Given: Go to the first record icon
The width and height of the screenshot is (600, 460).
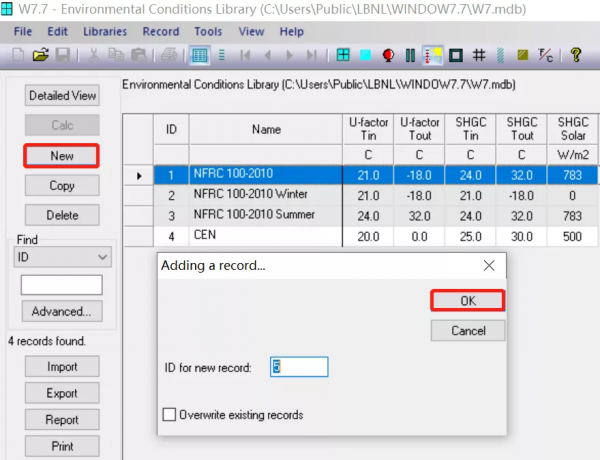Looking at the screenshot, I should pyautogui.click(x=245, y=55).
